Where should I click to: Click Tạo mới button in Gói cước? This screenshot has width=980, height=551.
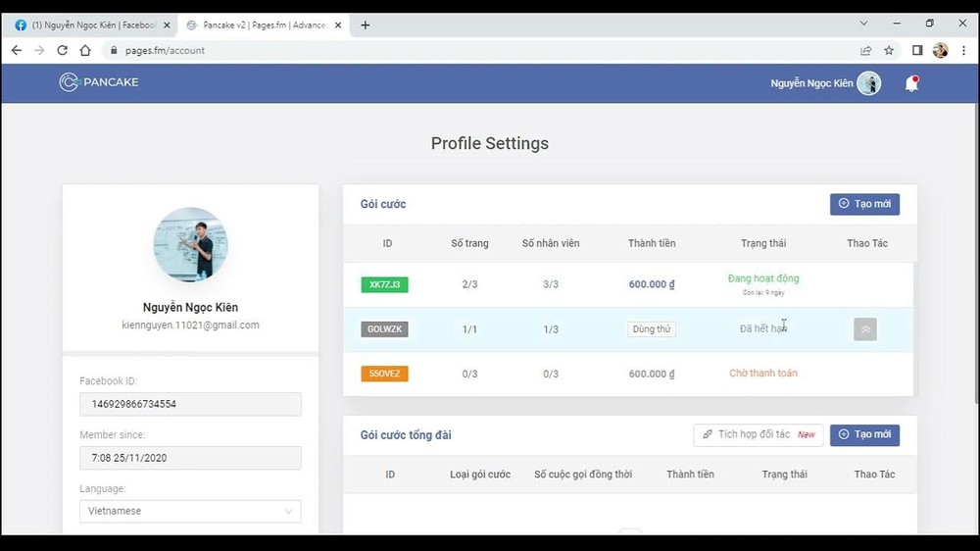(x=864, y=204)
